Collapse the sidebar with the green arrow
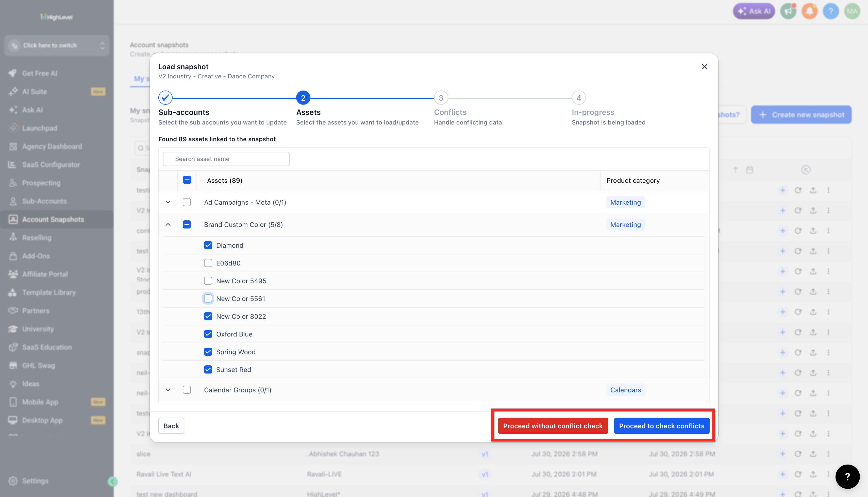Screen dimensions: 868x497 tap(112, 481)
